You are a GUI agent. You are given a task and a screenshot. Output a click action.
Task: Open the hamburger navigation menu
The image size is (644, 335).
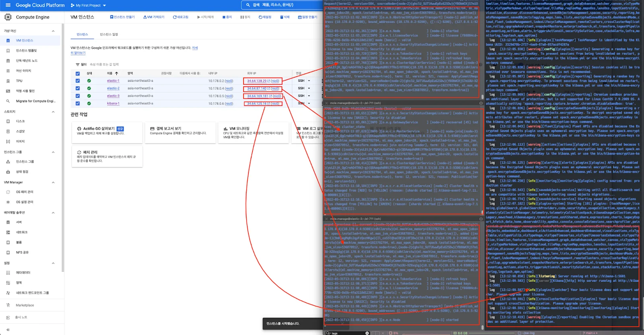point(7,5)
